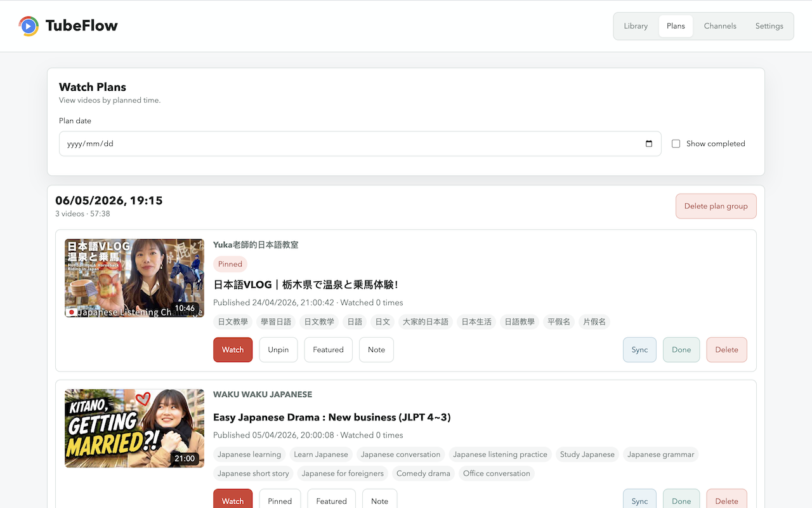Screen dimensions: 812x508
Task: Mark the first video as Done
Action: point(681,350)
